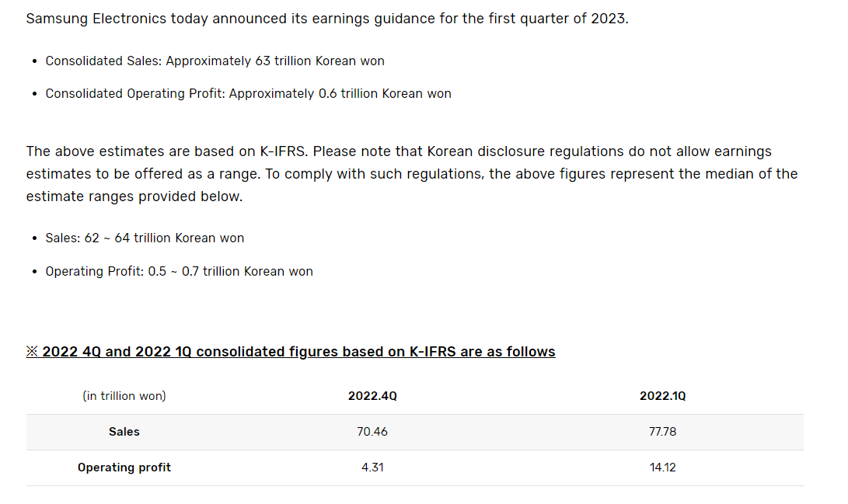Click the Consolidated Sales 63 trillion bullet
The width and height of the screenshot is (848, 504).
click(215, 61)
